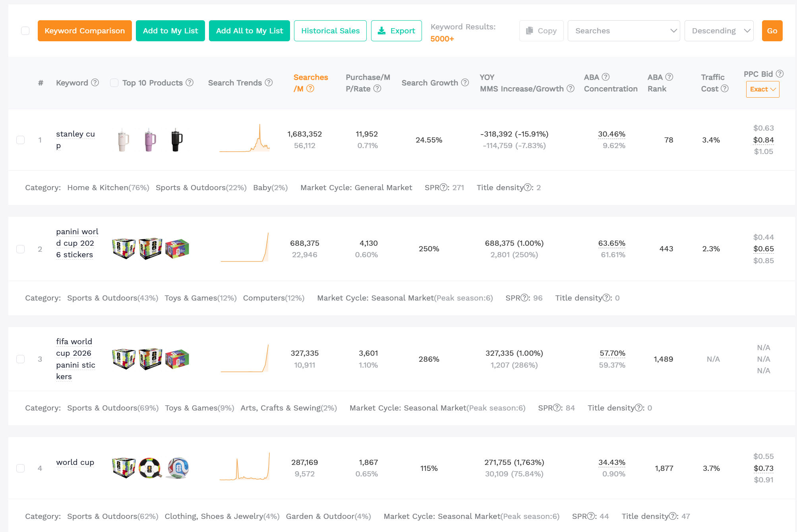The width and height of the screenshot is (797, 532).
Task: Select the stanley cup row checkbox
Action: (20, 140)
